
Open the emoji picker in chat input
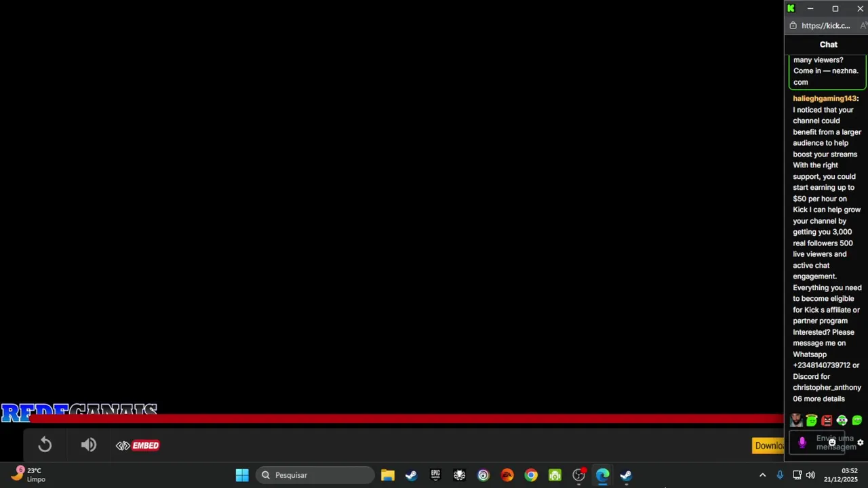tap(832, 443)
